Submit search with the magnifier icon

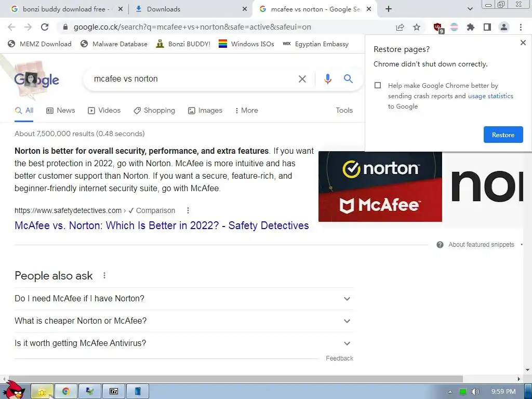[348, 79]
